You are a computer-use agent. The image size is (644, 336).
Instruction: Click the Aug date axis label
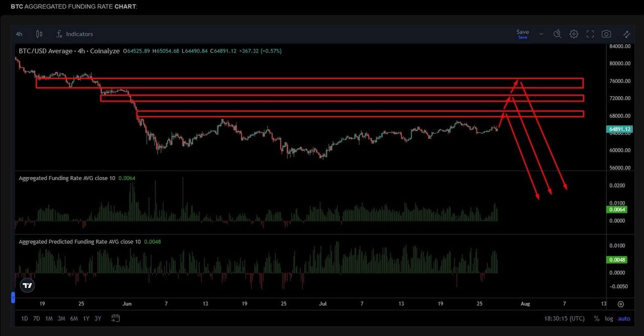(525, 304)
